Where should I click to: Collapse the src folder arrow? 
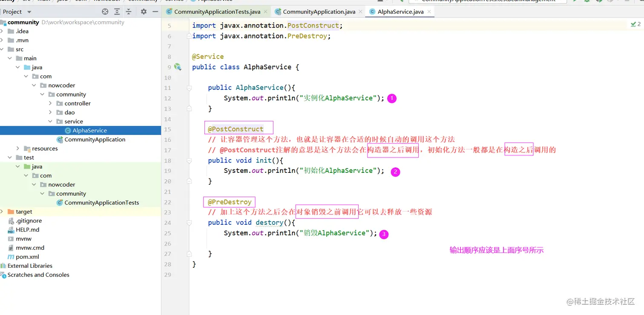(x=2, y=49)
